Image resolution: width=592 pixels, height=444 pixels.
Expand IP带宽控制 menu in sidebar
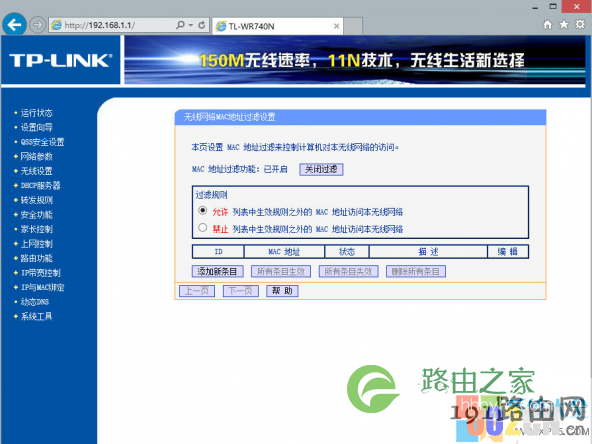point(40,273)
